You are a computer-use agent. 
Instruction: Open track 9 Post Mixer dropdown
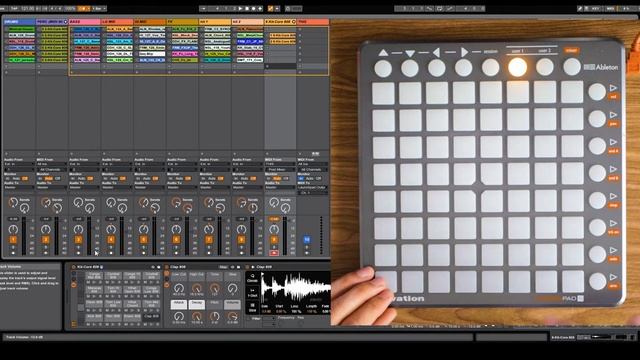(x=280, y=169)
